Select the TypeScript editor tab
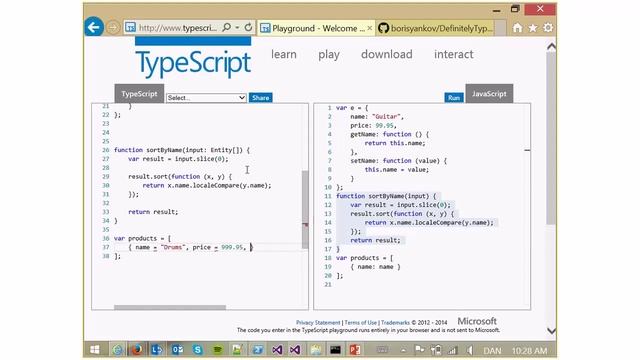Image resolution: width=640 pixels, height=360 pixels. 139,93
